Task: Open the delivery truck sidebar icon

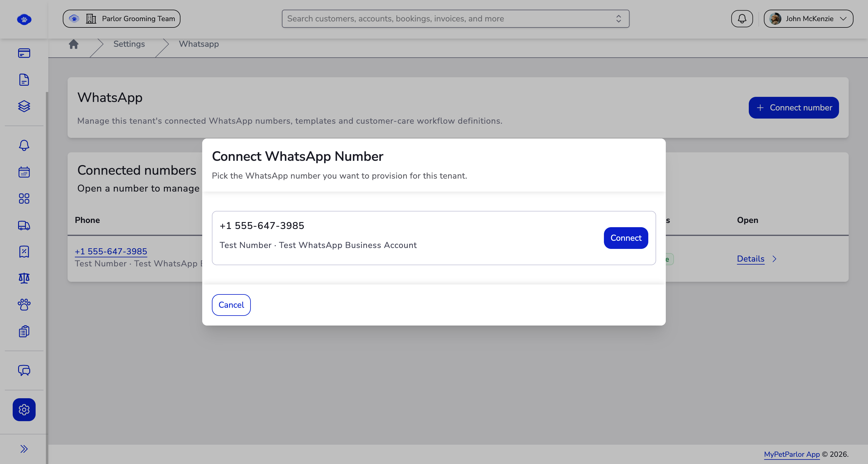Action: [x=24, y=225]
